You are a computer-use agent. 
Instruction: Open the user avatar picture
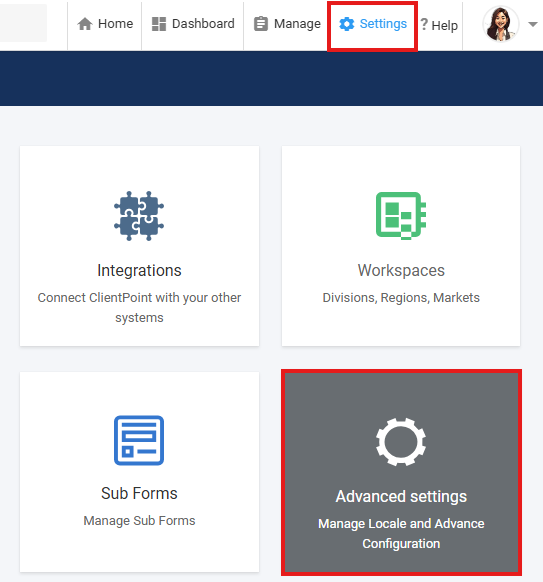(501, 24)
